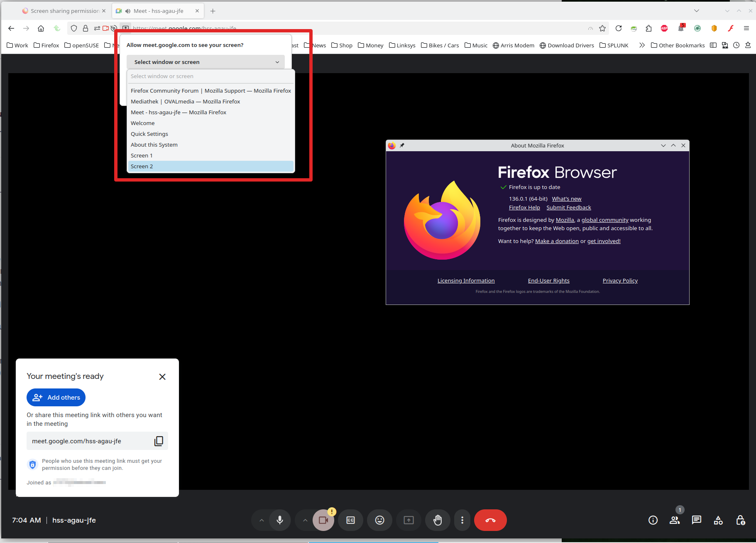Viewport: 756px width, 543px height.
Task: Open the list all tabs dropdown
Action: [x=697, y=11]
